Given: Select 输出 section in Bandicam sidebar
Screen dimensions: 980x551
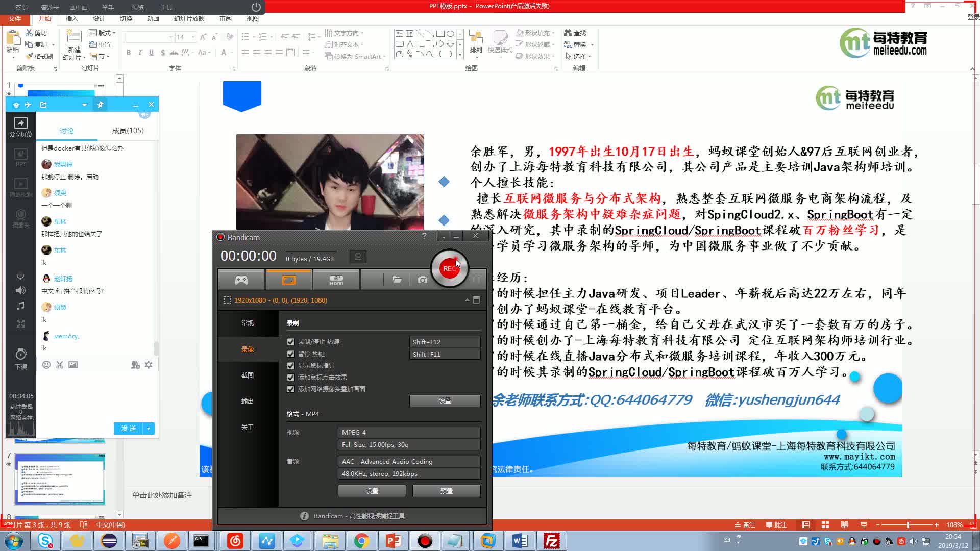Looking at the screenshot, I should pyautogui.click(x=248, y=401).
